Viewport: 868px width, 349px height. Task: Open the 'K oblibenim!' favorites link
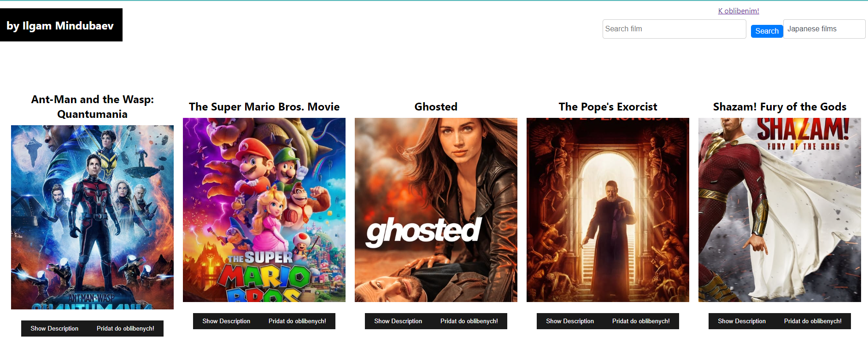tap(739, 11)
